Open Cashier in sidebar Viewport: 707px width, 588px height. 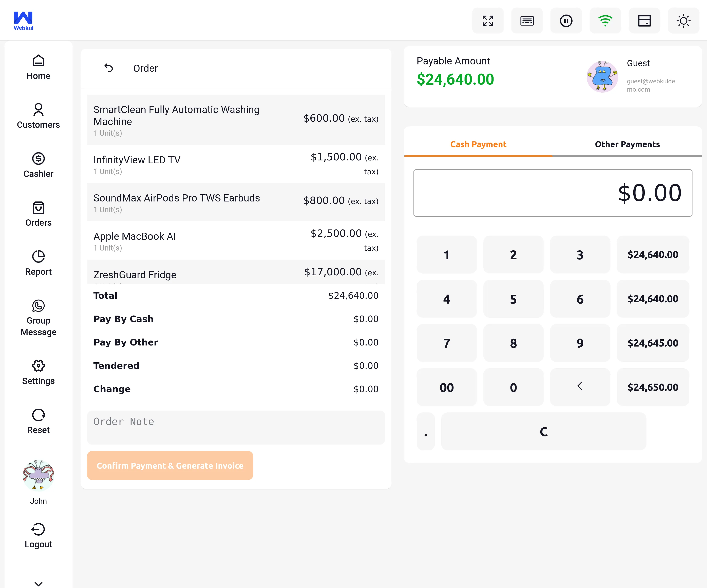point(38,165)
